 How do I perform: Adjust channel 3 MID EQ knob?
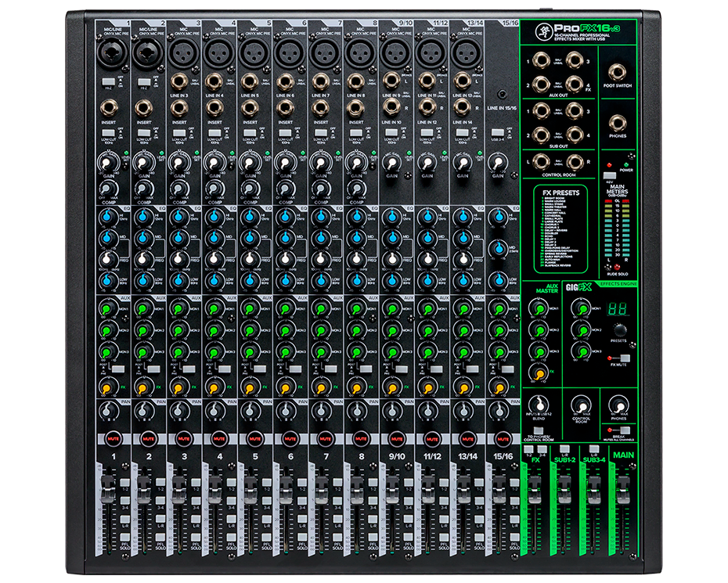pos(178,238)
